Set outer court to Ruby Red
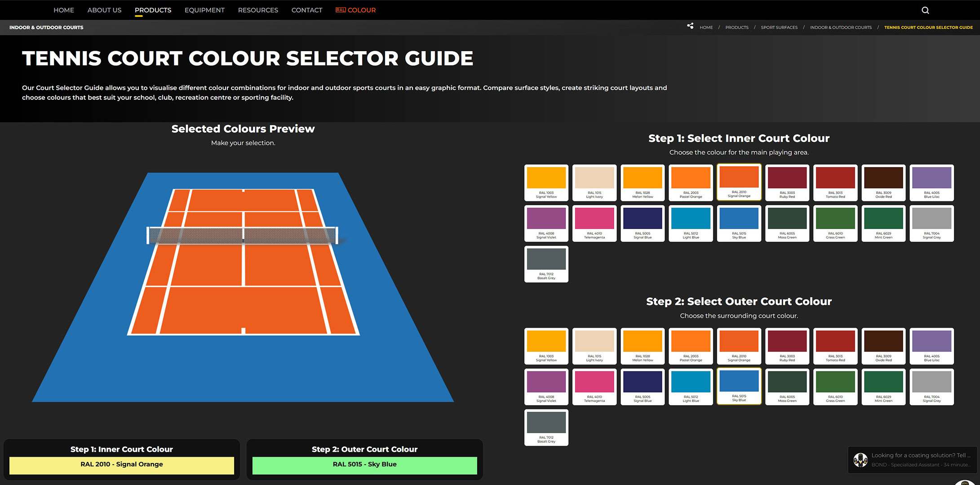Viewport: 980px width, 485px height. click(x=787, y=346)
